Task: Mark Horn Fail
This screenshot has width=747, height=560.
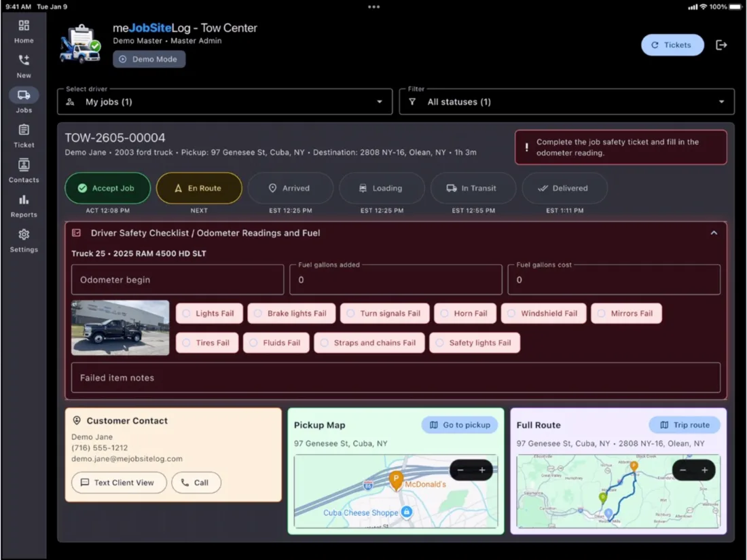Action: [x=465, y=314]
